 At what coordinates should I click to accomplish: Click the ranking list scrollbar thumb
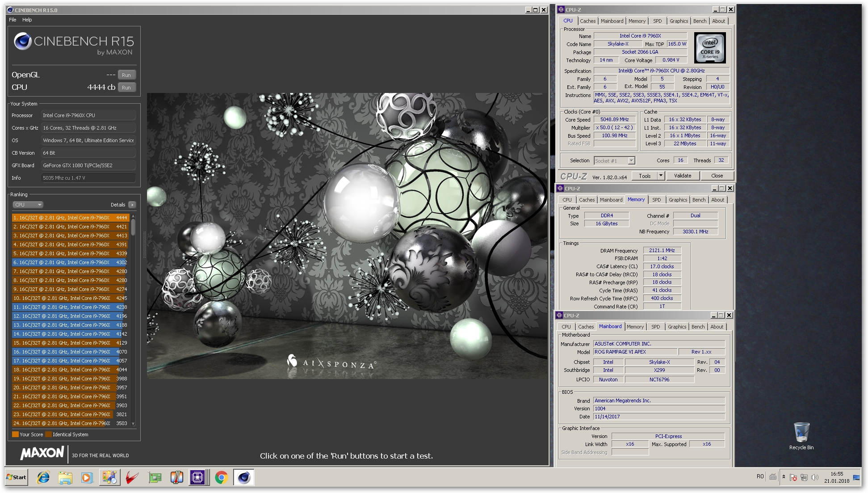coord(133,226)
